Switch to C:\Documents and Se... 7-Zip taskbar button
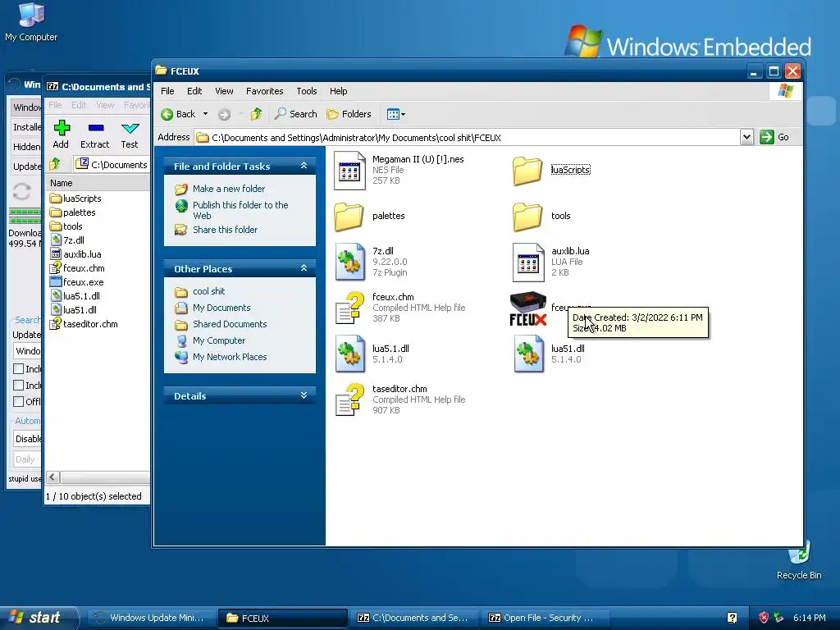 coord(414,618)
